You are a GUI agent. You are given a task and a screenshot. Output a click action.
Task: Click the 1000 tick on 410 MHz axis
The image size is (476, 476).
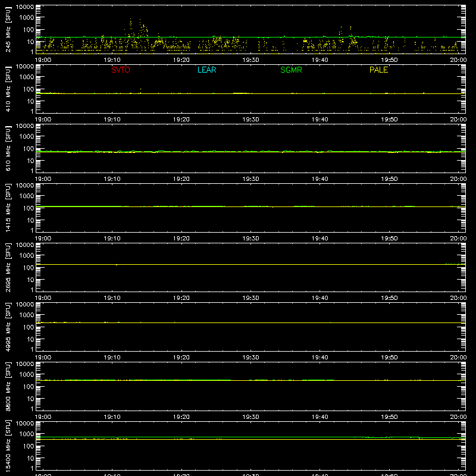pos(27,77)
